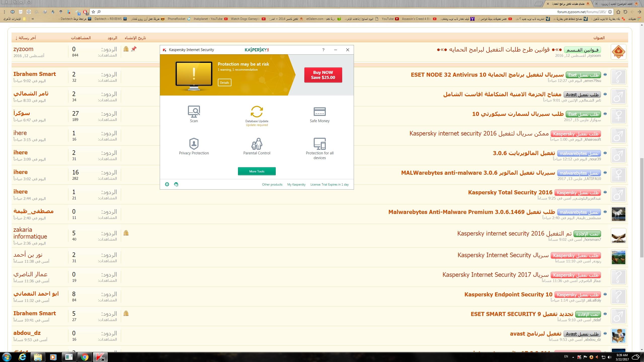Open Ibrahem Smart last poster on ESET NODE row
Screen dimensions: 644x362
(x=35, y=74)
